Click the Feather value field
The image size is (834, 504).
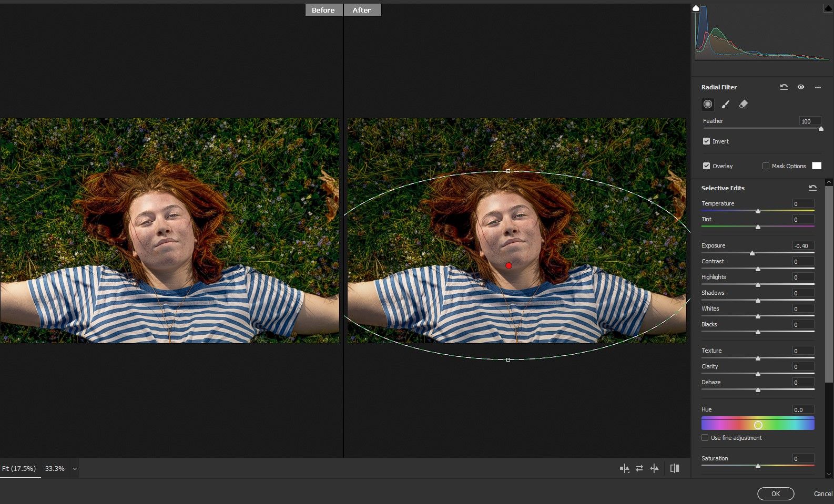point(810,121)
